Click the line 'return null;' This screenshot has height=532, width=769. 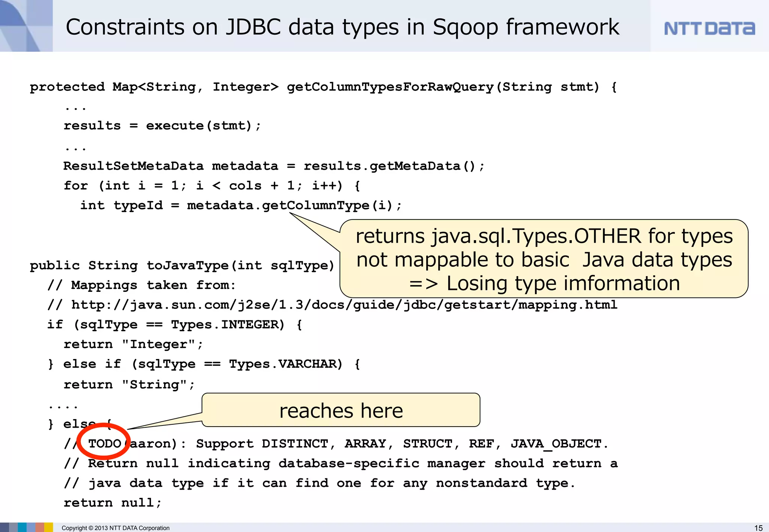tap(113, 503)
